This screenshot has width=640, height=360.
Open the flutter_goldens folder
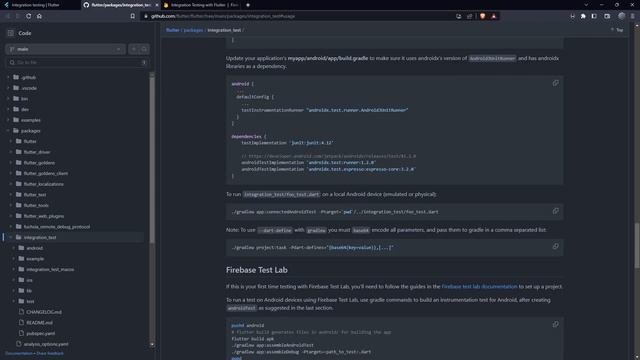(x=39, y=162)
